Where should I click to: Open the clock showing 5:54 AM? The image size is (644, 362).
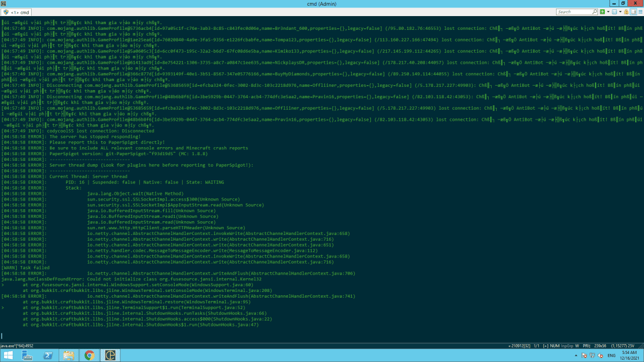pyautogui.click(x=629, y=356)
